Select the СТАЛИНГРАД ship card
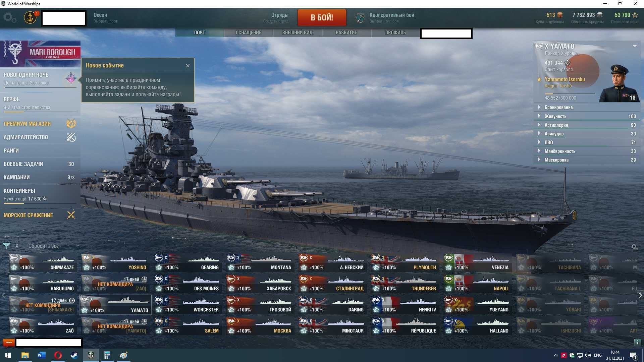 tap(332, 284)
